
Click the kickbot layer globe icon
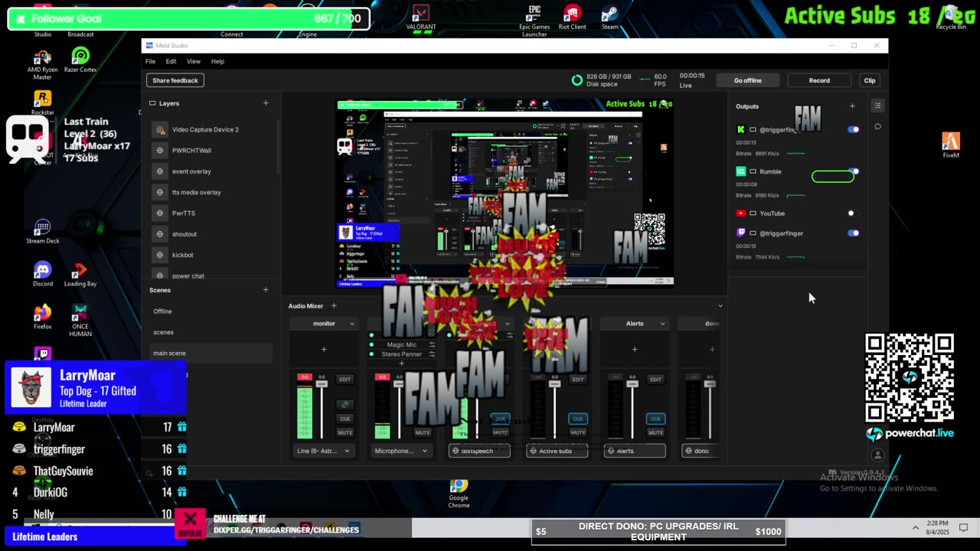click(160, 255)
